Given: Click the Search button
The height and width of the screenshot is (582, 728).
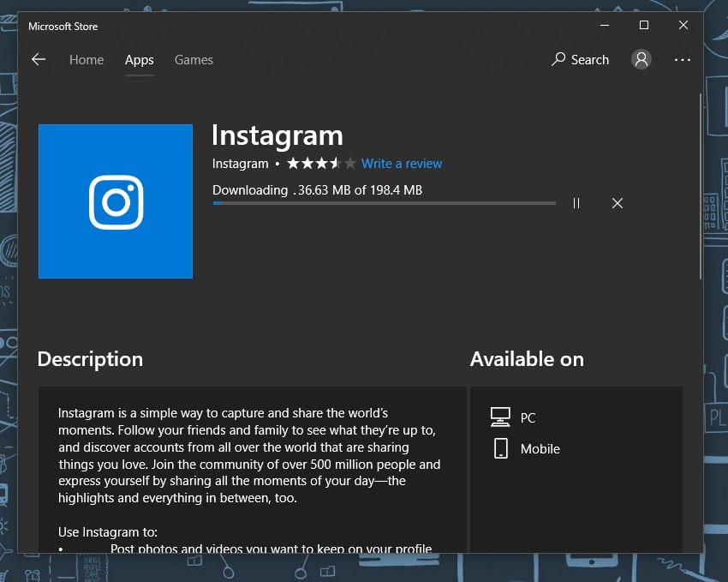Looking at the screenshot, I should pyautogui.click(x=581, y=59).
